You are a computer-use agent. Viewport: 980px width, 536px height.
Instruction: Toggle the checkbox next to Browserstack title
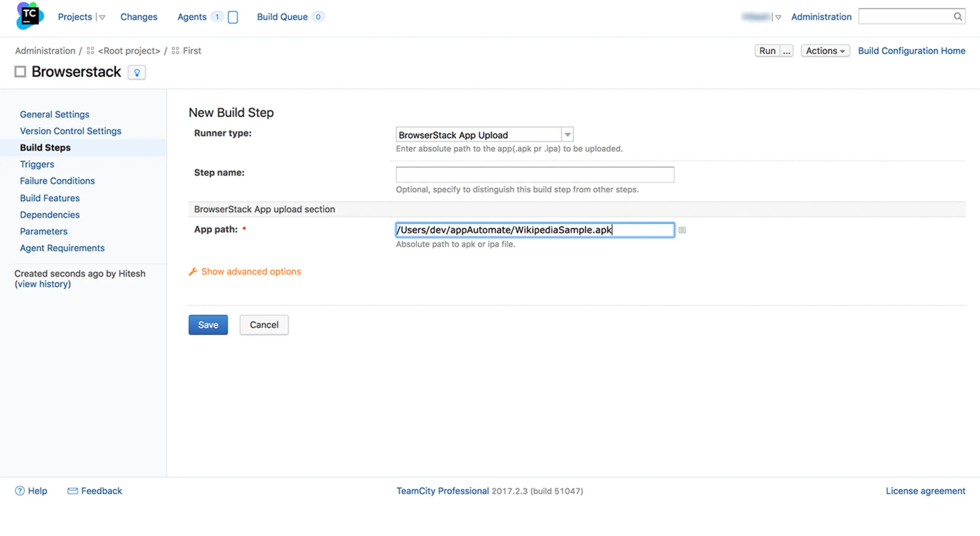tap(20, 71)
